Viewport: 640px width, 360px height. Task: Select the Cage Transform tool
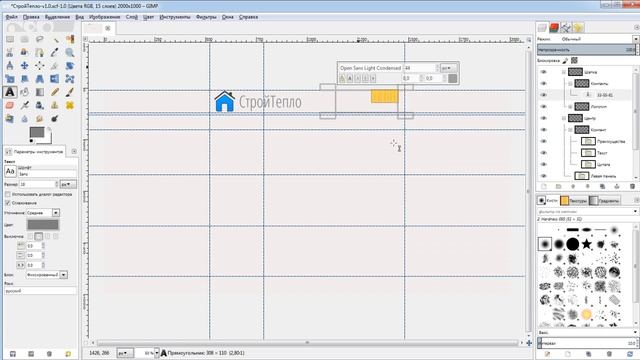click(70, 79)
